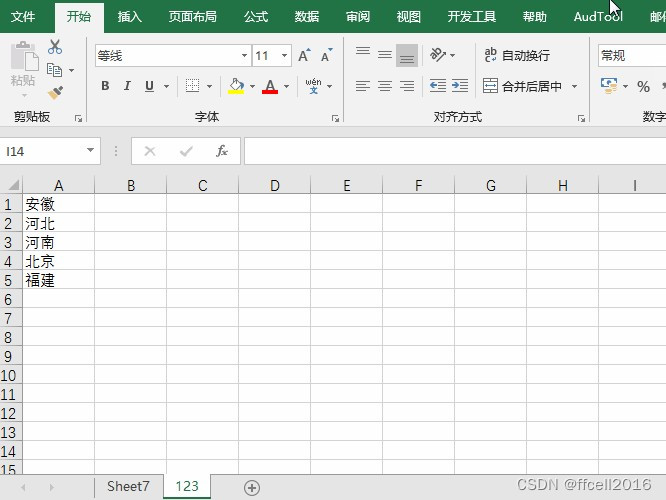666x500 pixels.
Task: Align text to bottom
Action: coord(407,55)
